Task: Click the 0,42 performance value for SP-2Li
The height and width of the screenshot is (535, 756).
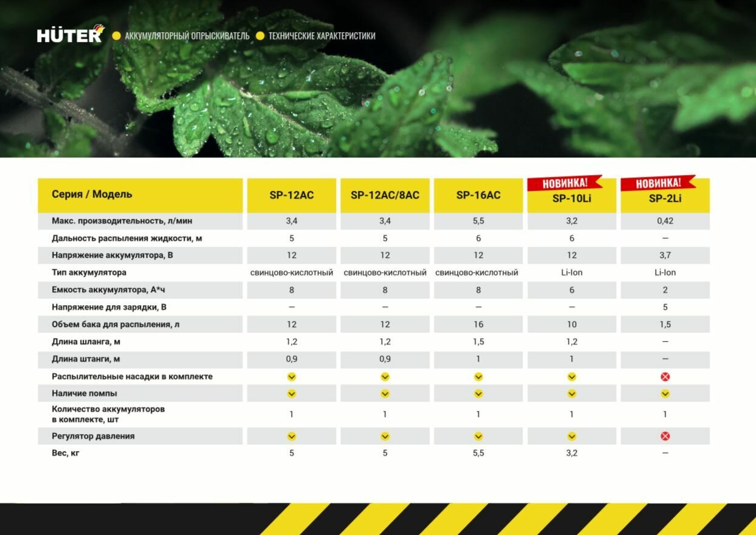Action: 665,221
